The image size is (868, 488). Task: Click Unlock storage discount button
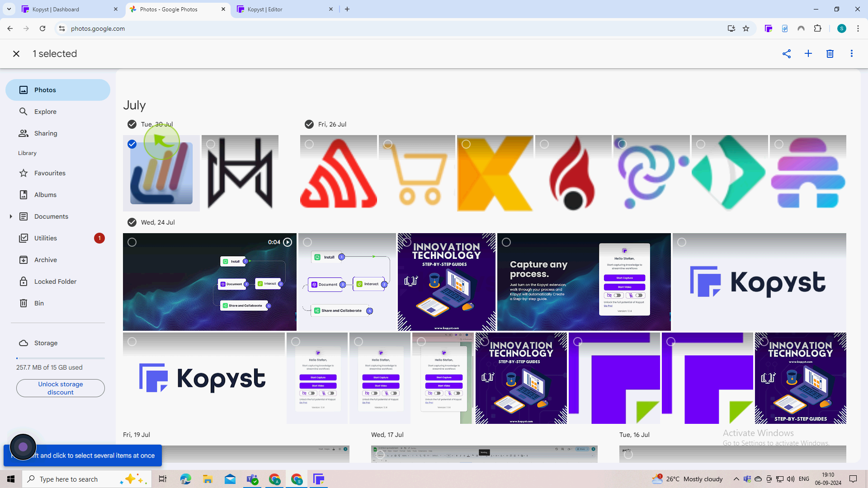[61, 388]
